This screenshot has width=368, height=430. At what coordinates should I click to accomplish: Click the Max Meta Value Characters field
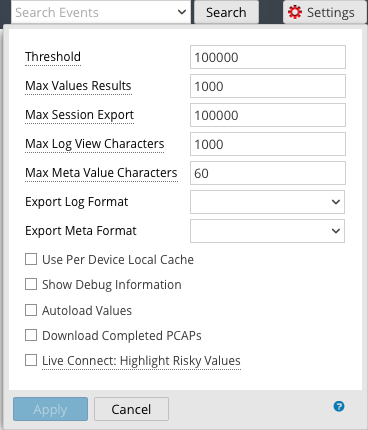coord(268,173)
